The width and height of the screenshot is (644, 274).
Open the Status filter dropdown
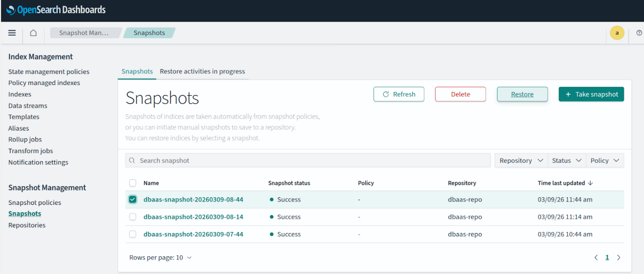tap(566, 161)
